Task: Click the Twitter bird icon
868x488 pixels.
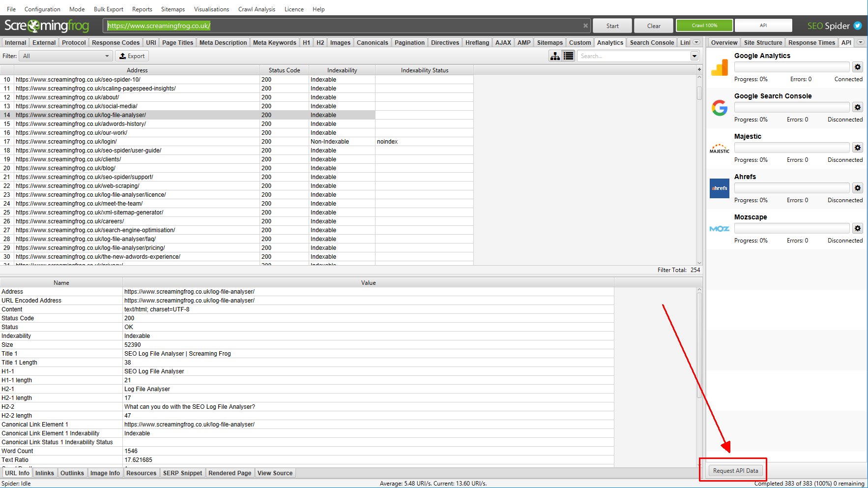Action: tap(858, 26)
